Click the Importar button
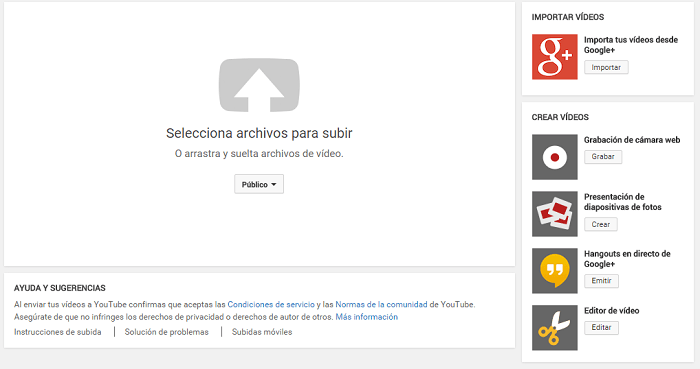 coord(606,67)
